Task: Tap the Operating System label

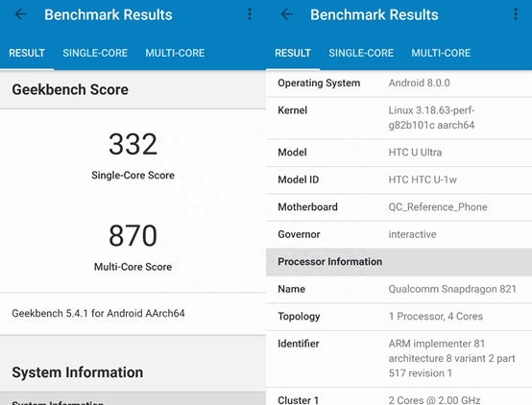Action: (x=319, y=83)
